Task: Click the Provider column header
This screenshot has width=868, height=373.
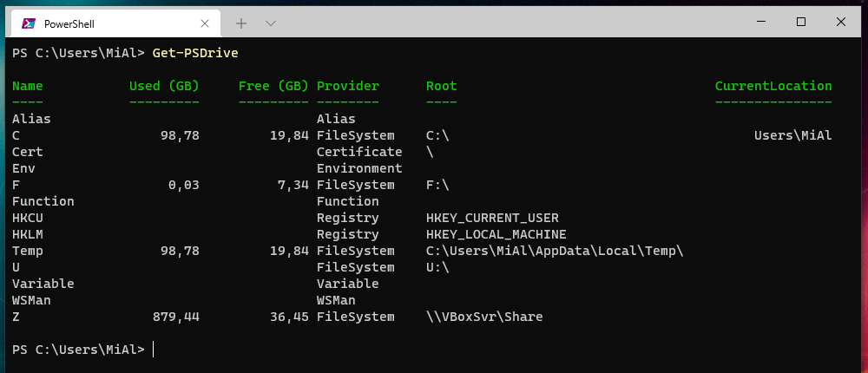Action: [x=348, y=86]
